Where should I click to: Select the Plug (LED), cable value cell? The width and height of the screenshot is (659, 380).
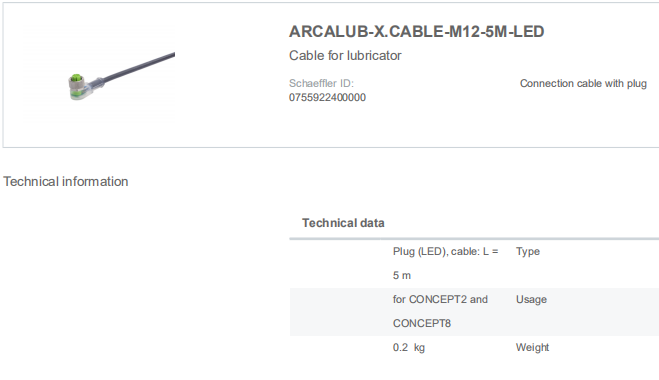point(445,263)
